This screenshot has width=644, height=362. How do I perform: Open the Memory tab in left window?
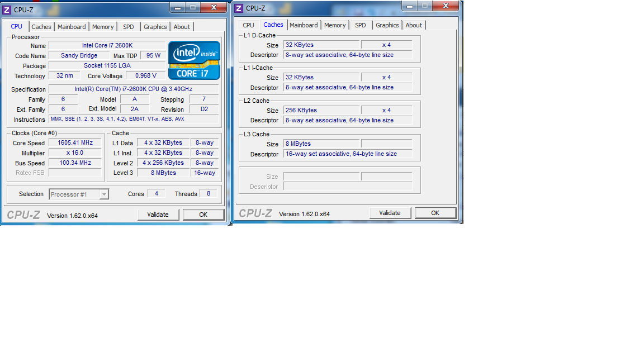click(x=103, y=27)
